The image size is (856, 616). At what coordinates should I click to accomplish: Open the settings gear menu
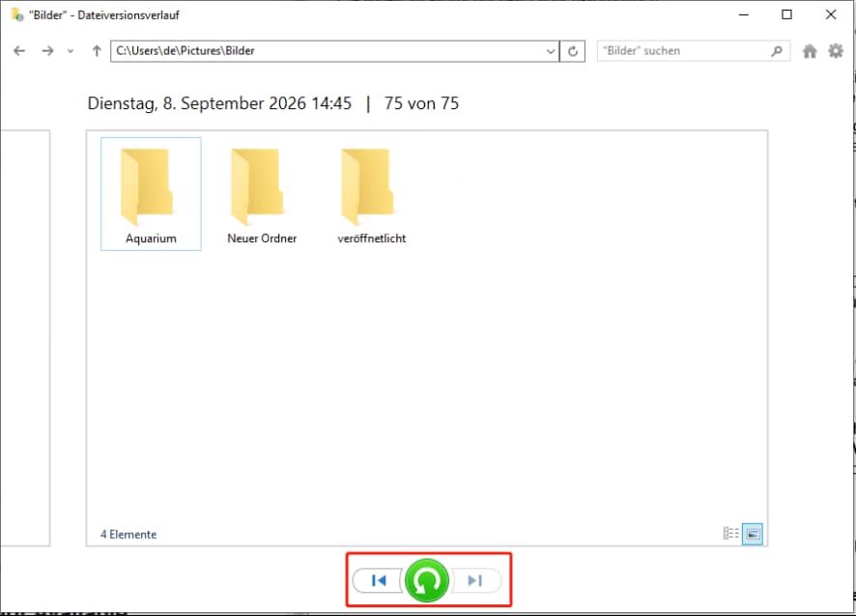coord(836,51)
